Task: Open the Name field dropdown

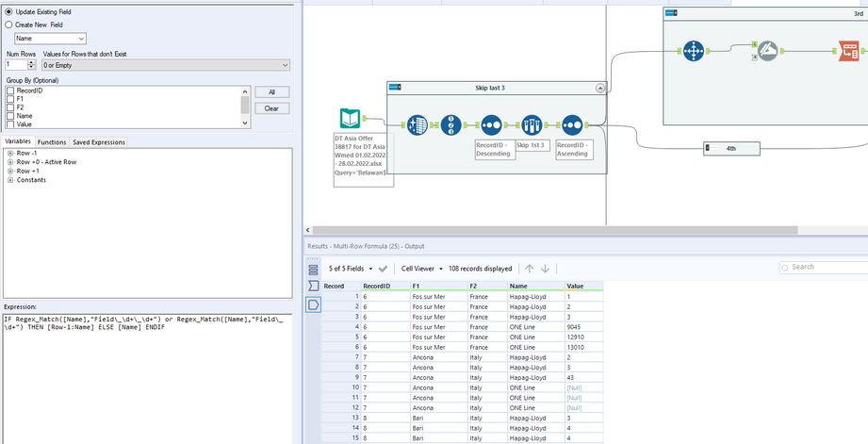Action: 81,39
